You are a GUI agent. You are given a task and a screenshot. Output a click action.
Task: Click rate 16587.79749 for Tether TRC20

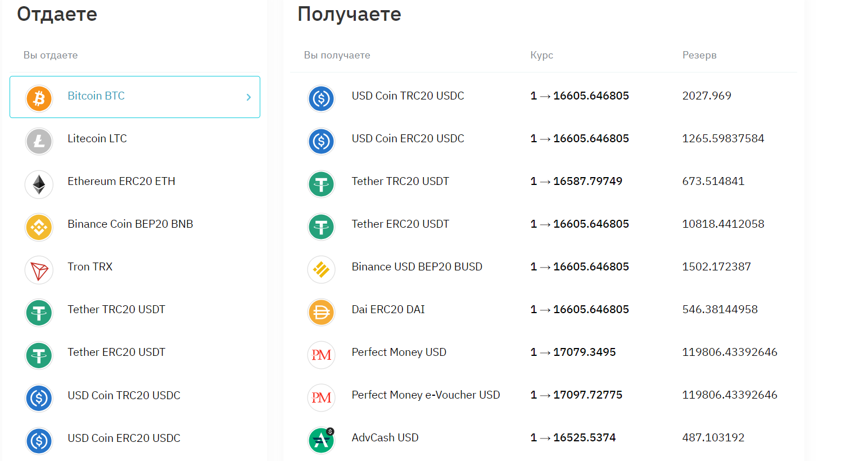pos(576,181)
